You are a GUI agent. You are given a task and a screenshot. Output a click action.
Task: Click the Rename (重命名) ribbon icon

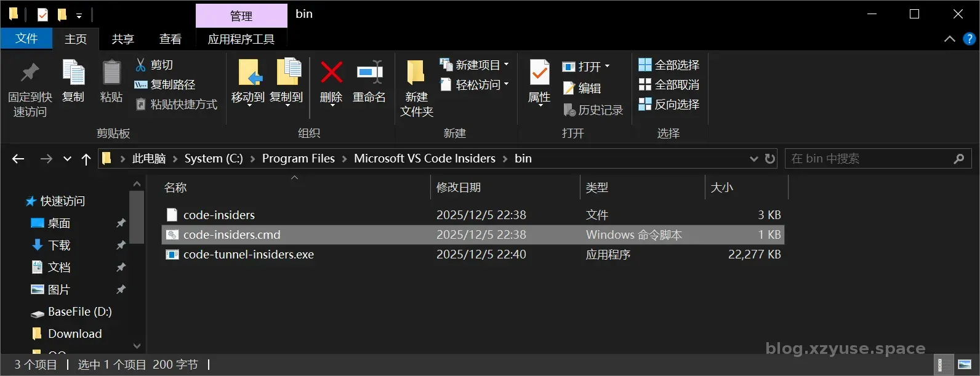pos(369,73)
